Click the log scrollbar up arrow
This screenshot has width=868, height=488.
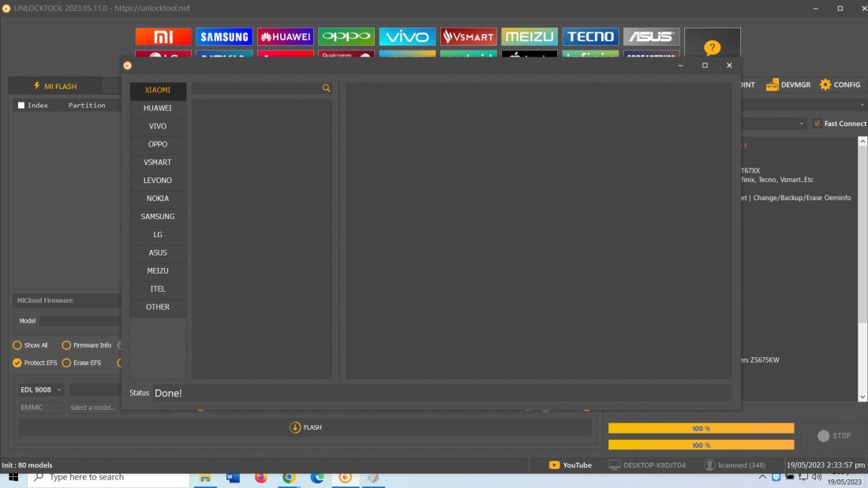pyautogui.click(x=862, y=142)
